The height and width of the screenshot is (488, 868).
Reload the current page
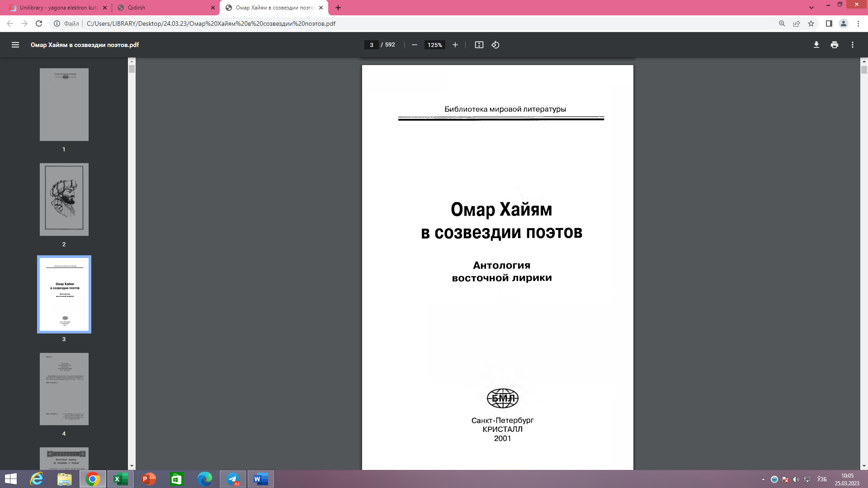tap(39, 23)
